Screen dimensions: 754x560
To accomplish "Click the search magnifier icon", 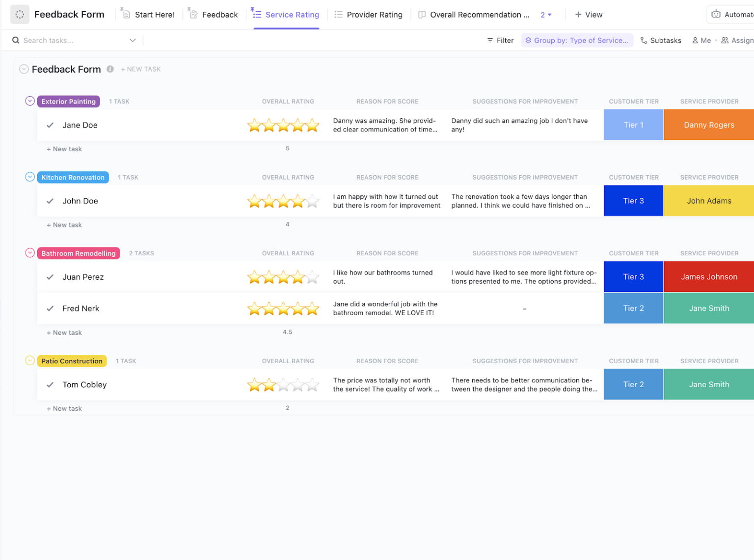I will pyautogui.click(x=15, y=40).
